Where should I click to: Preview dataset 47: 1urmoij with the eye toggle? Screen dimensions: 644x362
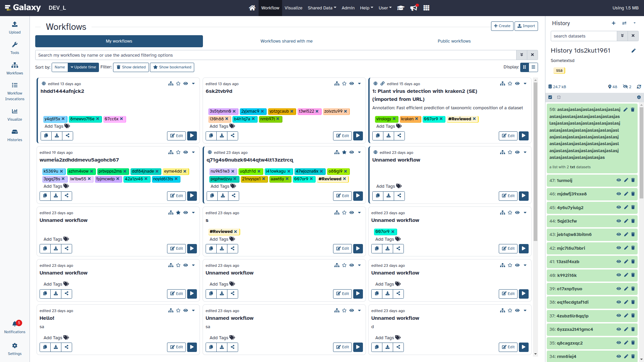point(619,180)
